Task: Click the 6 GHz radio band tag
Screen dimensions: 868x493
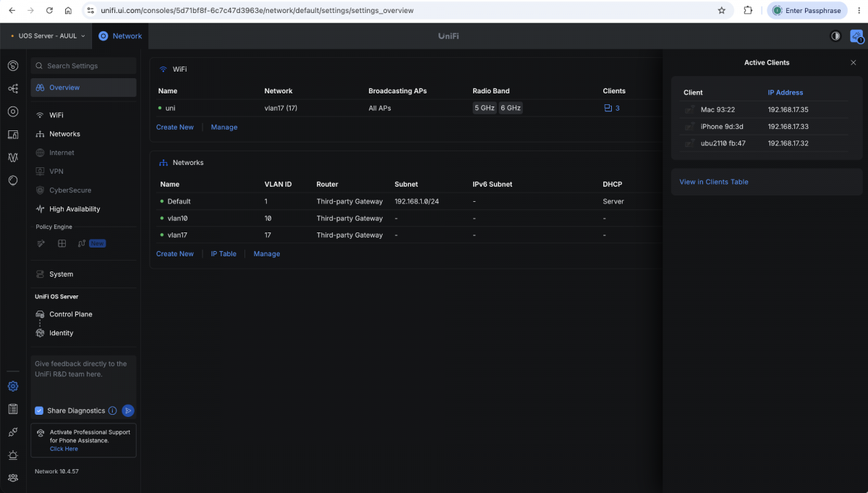Action: pyautogui.click(x=510, y=108)
